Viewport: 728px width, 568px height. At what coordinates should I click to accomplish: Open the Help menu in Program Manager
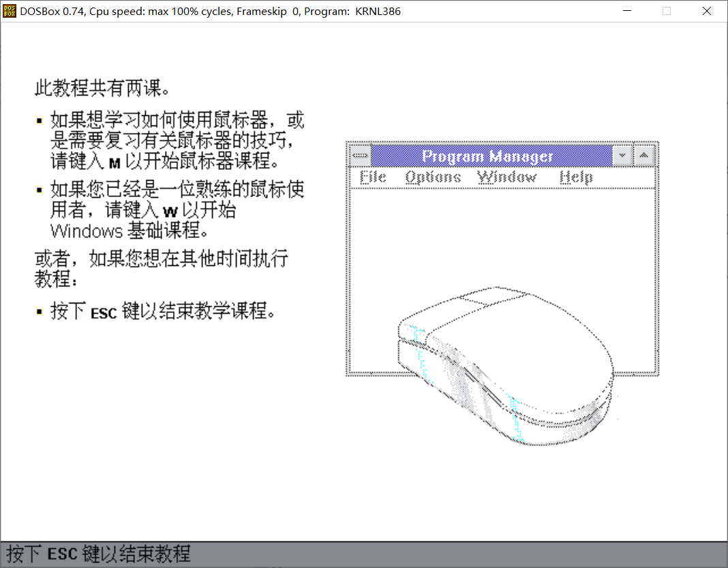pos(576,177)
